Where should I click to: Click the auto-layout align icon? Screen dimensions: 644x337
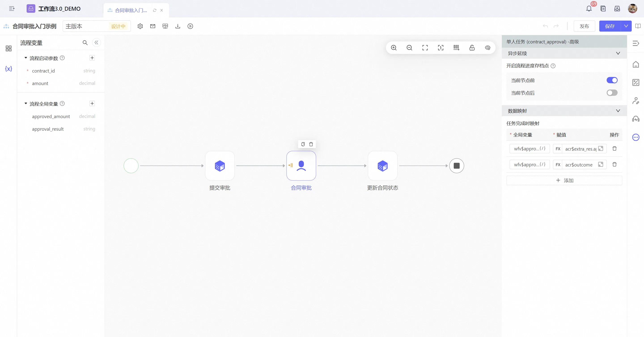(456, 48)
